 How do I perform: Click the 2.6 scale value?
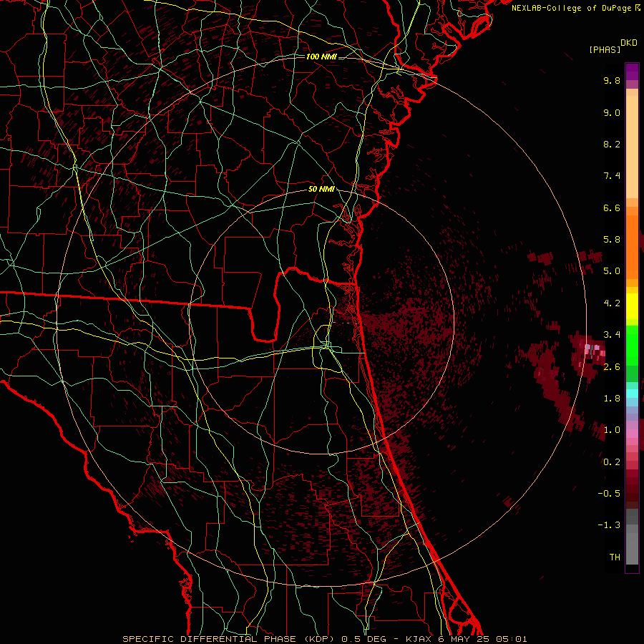[612, 367]
